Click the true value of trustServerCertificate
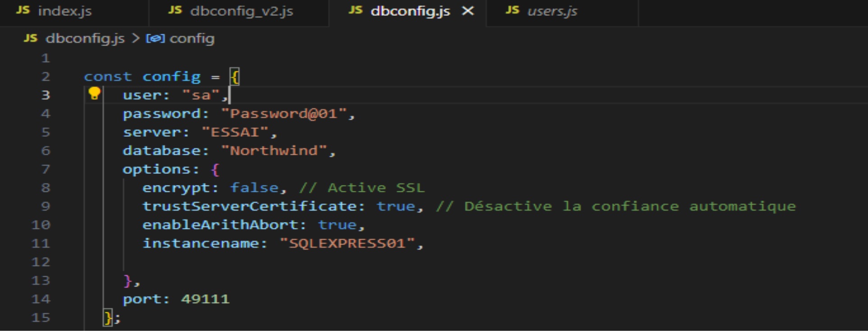868x334 pixels. [x=396, y=206]
